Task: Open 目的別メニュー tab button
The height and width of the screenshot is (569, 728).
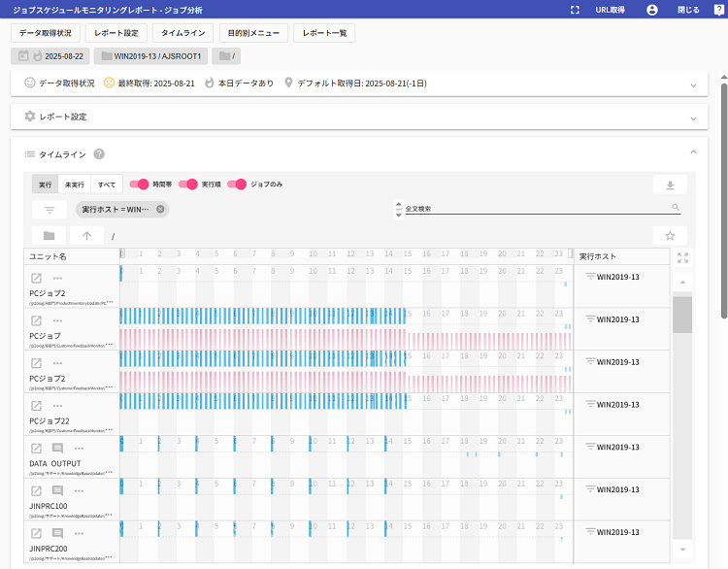Action: [253, 33]
